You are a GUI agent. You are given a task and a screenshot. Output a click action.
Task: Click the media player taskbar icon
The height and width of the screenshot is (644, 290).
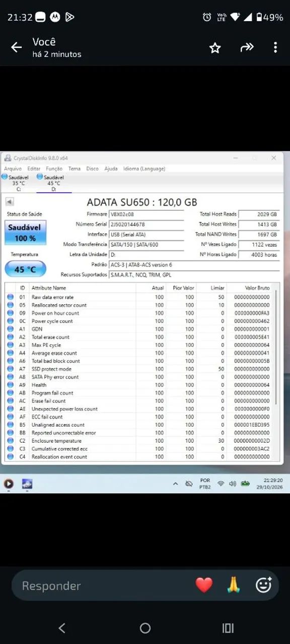click(9, 484)
